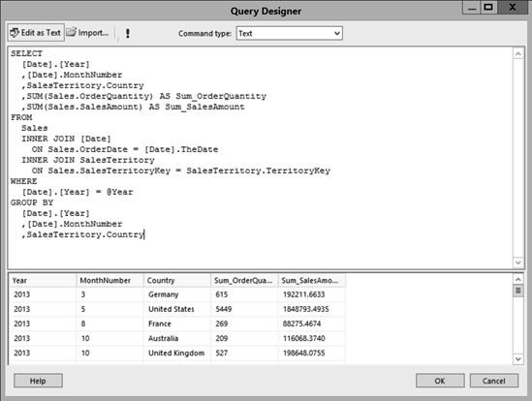
Task: Click the Sum_OrderQua... column header
Action: pos(244,281)
